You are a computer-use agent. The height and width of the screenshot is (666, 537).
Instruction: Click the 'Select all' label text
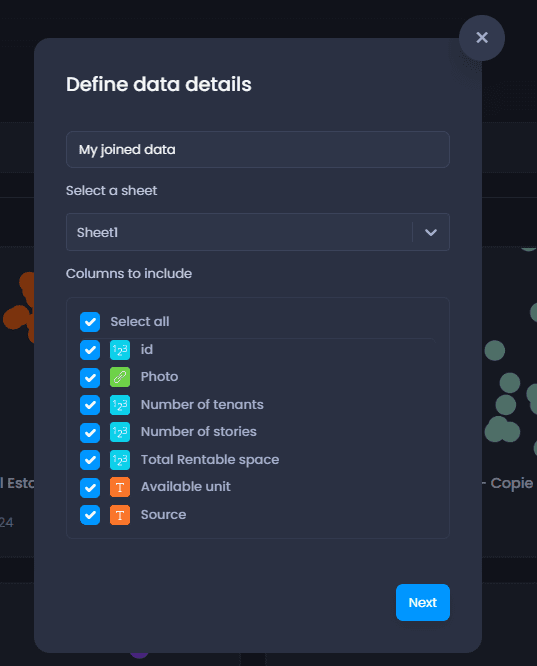(140, 322)
